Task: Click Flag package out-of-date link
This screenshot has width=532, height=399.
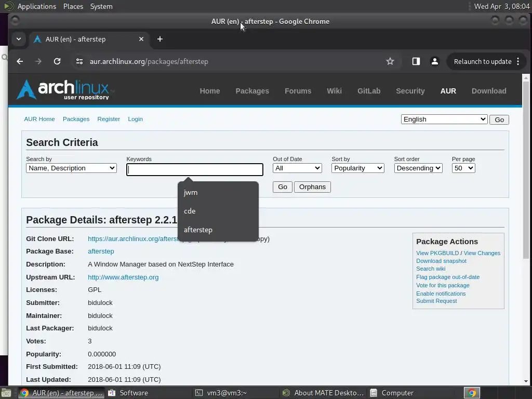Action: pyautogui.click(x=448, y=277)
